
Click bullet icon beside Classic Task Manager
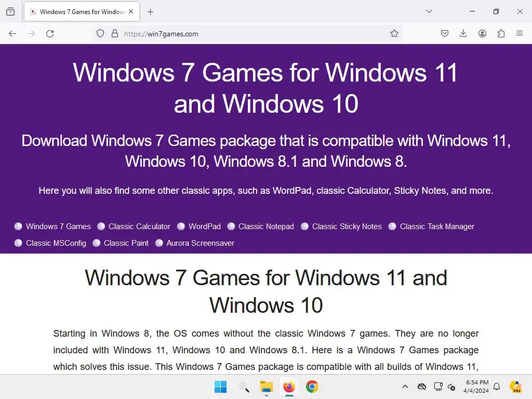(x=392, y=227)
